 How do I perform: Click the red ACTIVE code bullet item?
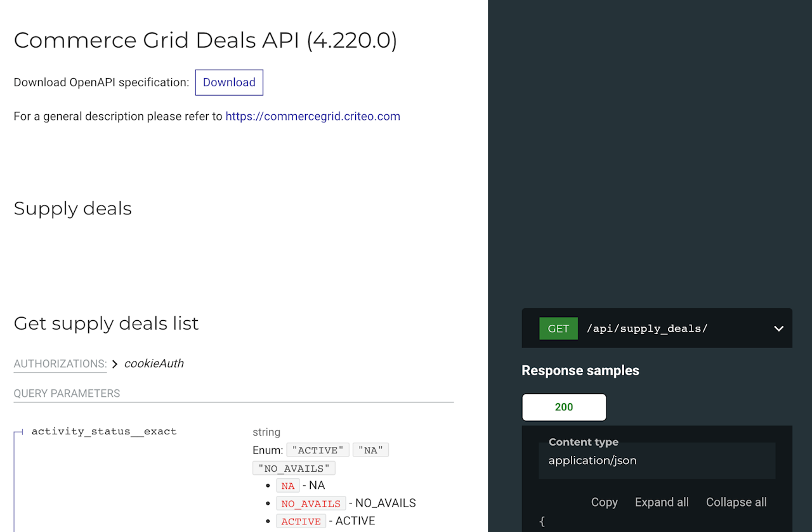301,521
